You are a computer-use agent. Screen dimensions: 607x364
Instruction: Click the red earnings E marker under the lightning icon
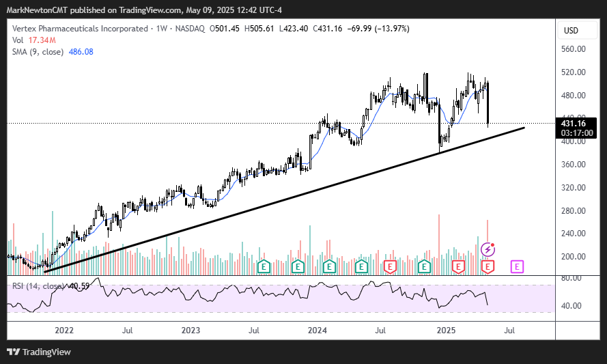[x=488, y=267]
